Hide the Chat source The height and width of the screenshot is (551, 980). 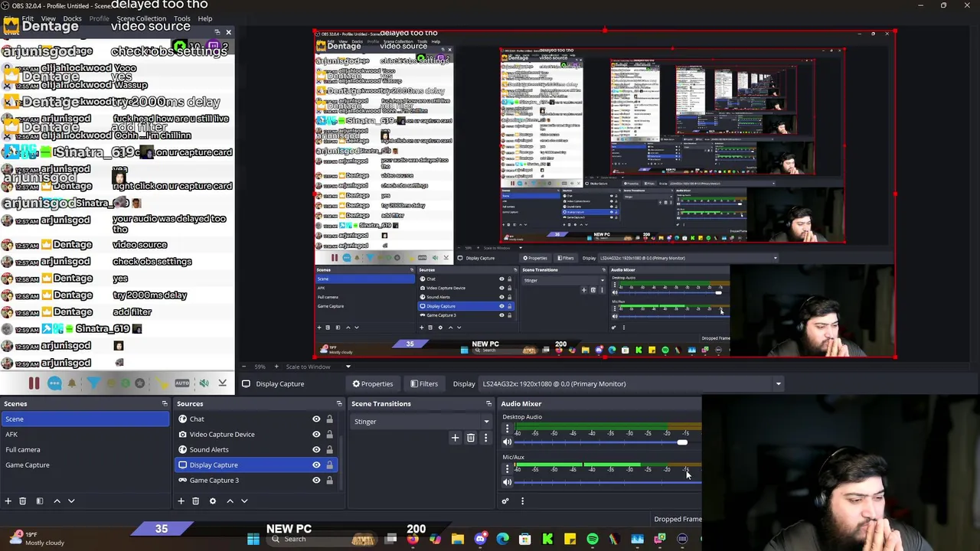click(316, 419)
